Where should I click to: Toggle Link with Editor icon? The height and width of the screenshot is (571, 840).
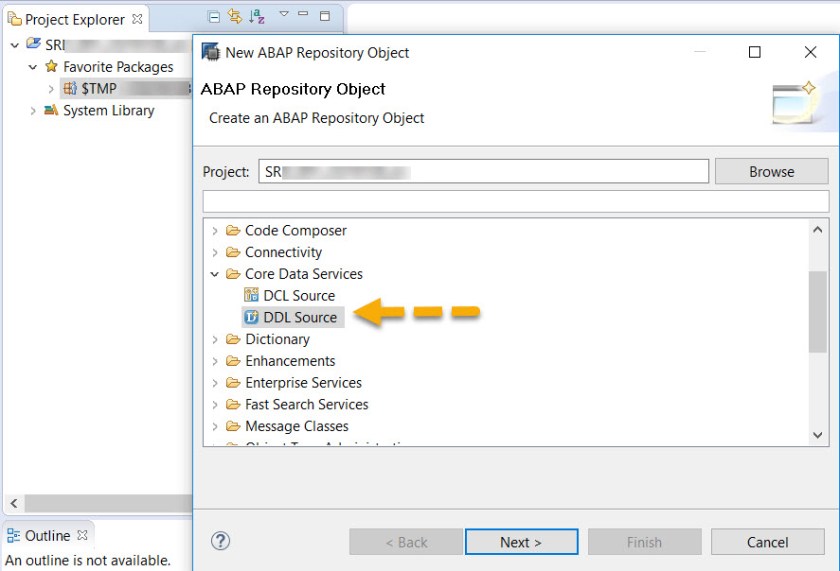tap(235, 16)
